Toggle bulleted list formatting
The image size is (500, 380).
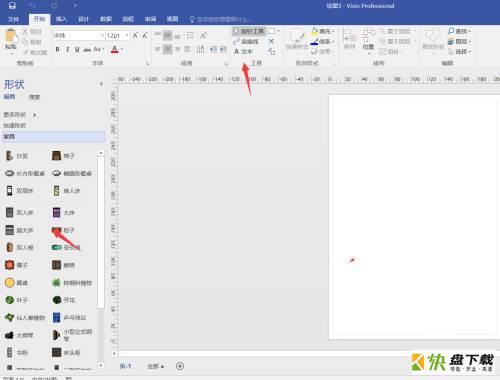[x=190, y=35]
